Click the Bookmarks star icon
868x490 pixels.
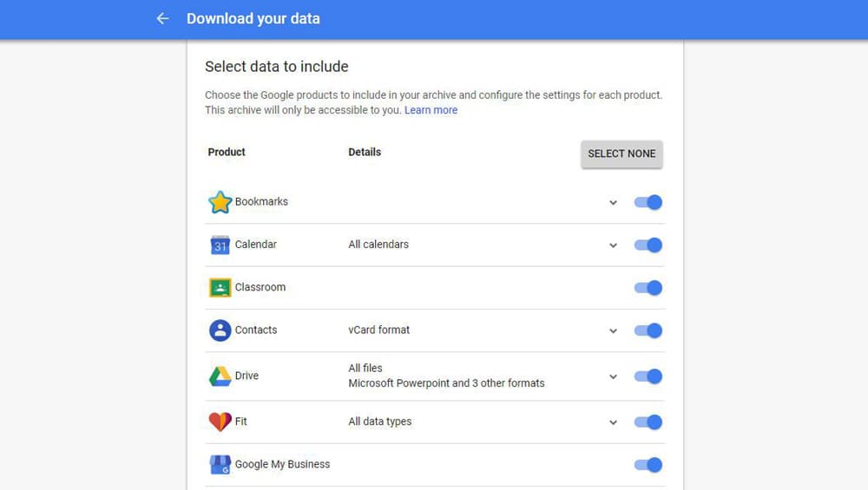220,202
